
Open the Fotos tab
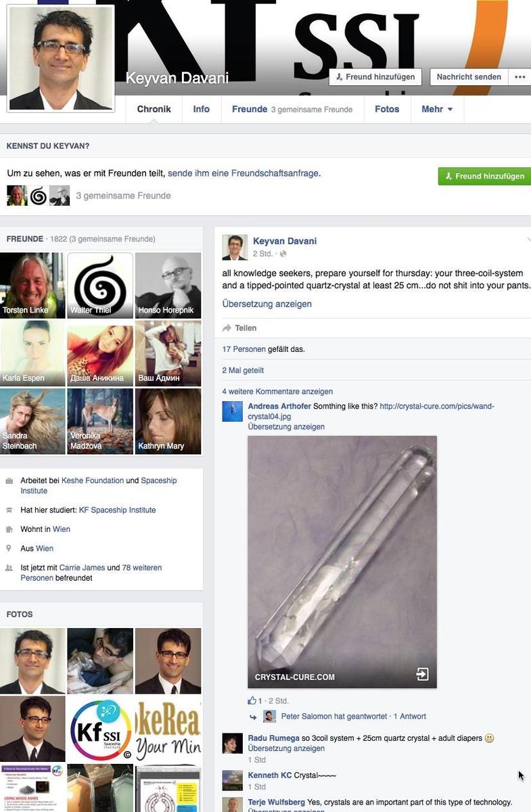point(387,109)
